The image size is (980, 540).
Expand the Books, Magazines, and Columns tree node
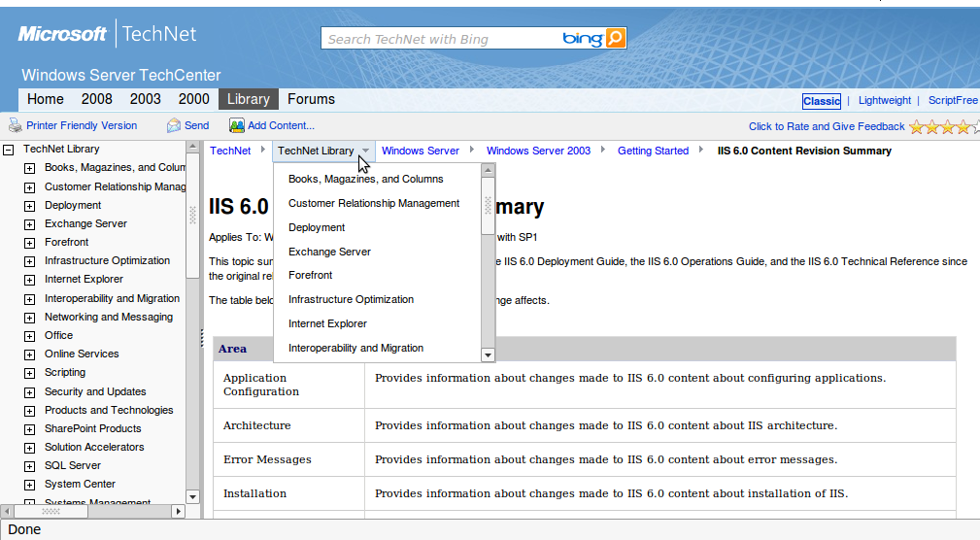(x=29, y=168)
